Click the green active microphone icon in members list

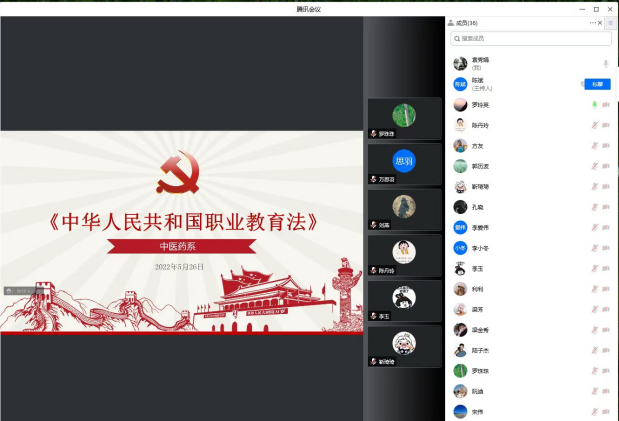(595, 105)
